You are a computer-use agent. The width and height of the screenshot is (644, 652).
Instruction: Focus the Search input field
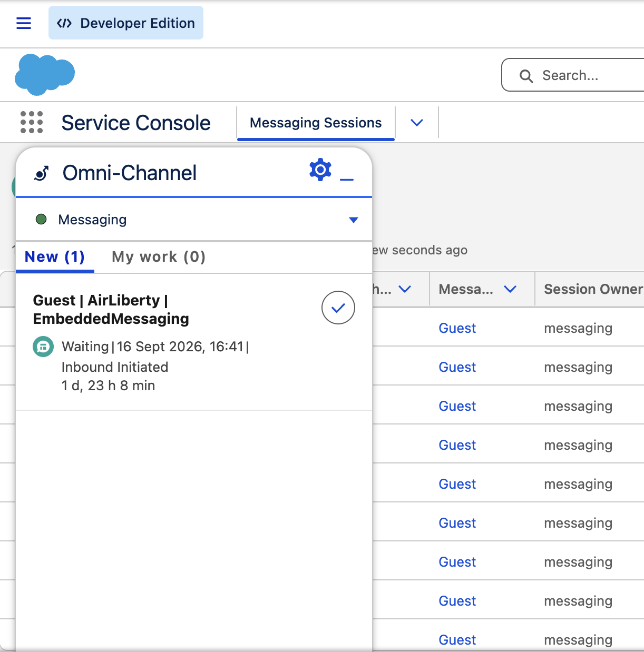click(x=573, y=75)
